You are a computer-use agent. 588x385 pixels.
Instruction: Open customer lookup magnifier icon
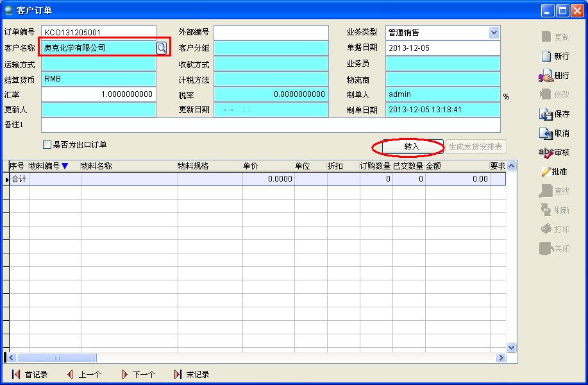click(x=162, y=47)
